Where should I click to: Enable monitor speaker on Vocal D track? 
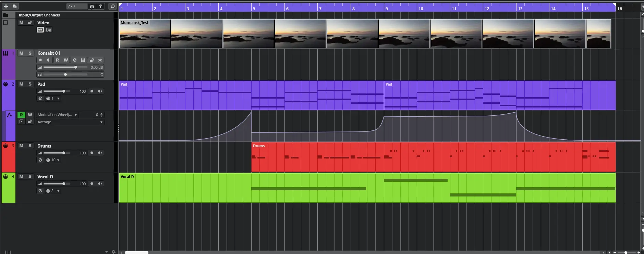[100, 184]
